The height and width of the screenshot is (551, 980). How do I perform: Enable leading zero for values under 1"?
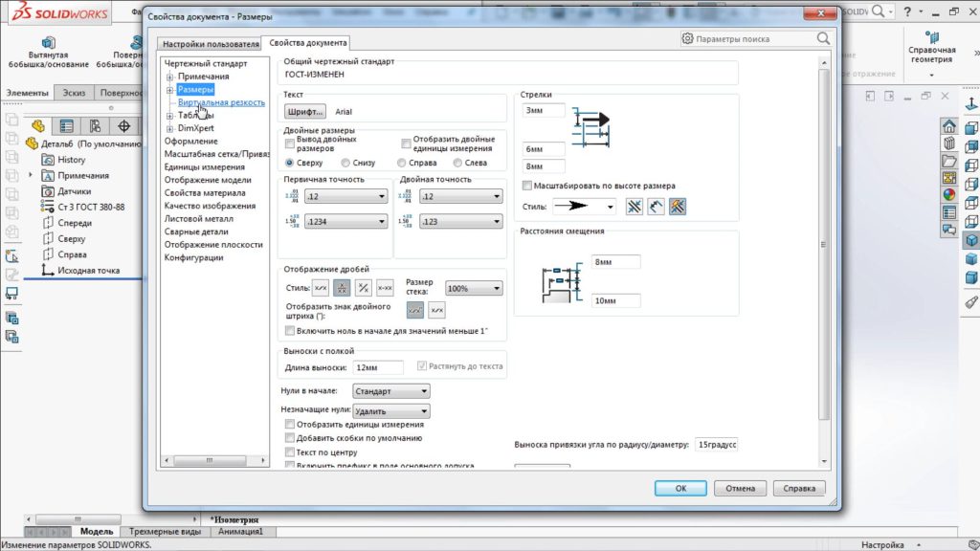pos(289,330)
